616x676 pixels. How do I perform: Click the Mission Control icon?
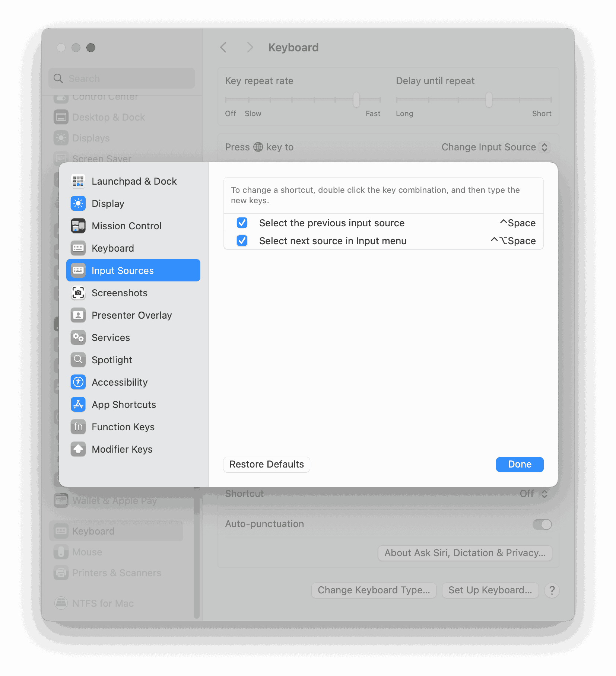click(78, 226)
